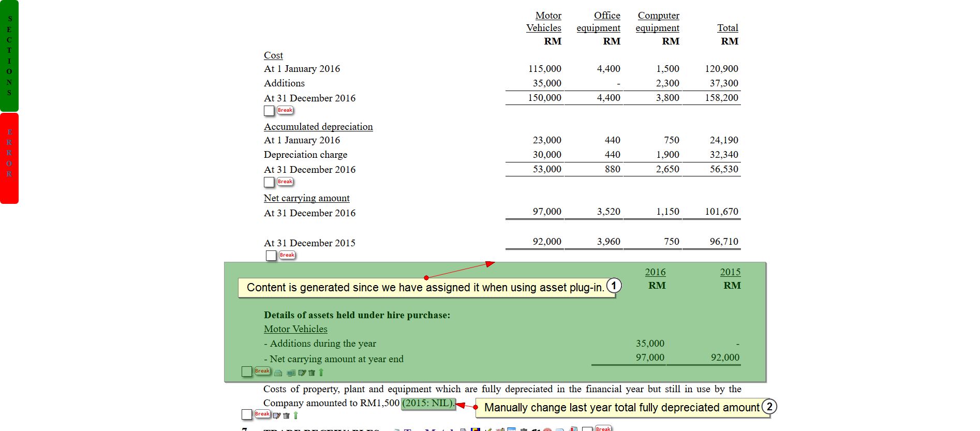The height and width of the screenshot is (431, 980).
Task: Click the highlighted (2015: NIL) text
Action: 428,403
